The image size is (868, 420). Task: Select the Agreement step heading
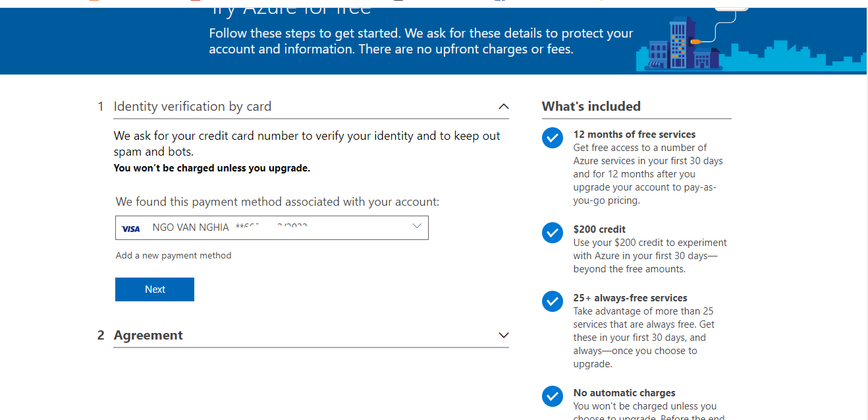point(148,335)
